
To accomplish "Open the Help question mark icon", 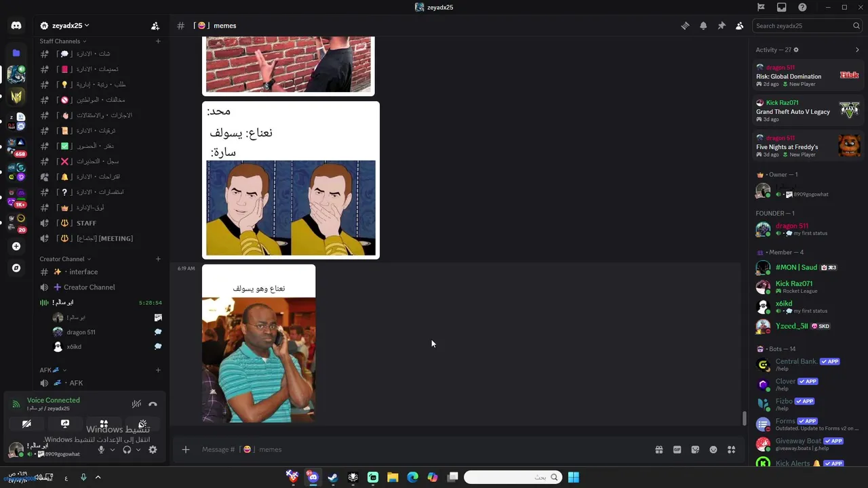I will coord(802,7).
